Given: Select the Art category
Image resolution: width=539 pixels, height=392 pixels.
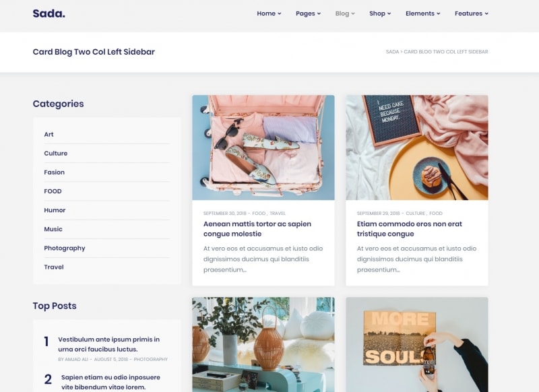Looking at the screenshot, I should coord(49,134).
